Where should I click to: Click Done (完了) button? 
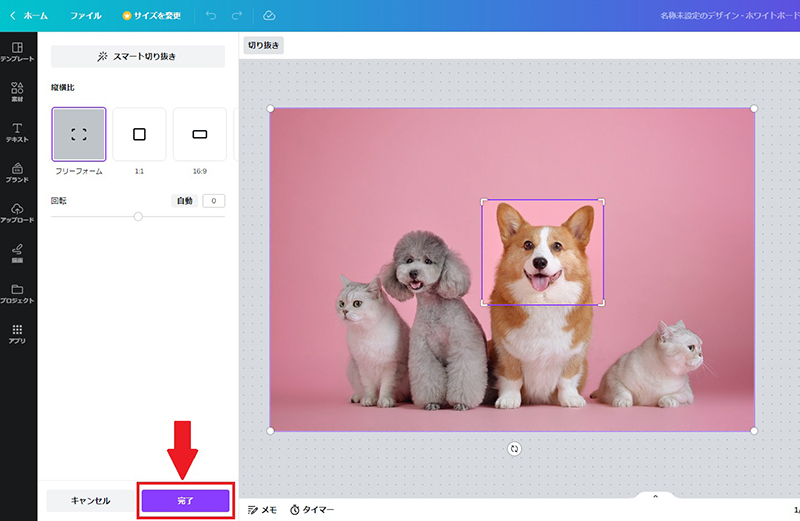(185, 501)
